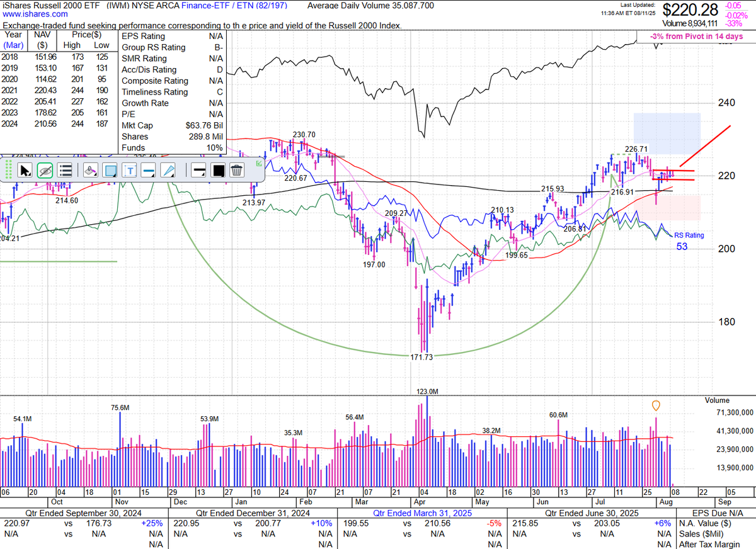Open the annotations list icon

click(x=66, y=171)
